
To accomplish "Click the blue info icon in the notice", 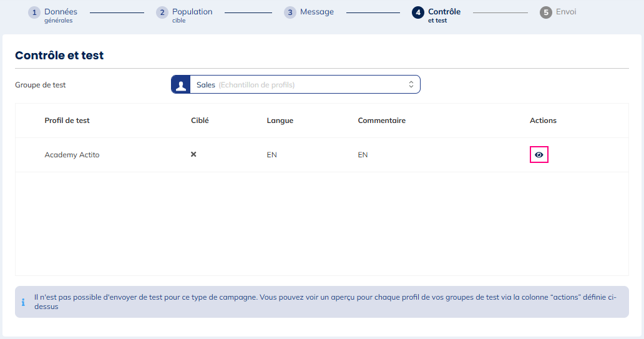I will [24, 302].
